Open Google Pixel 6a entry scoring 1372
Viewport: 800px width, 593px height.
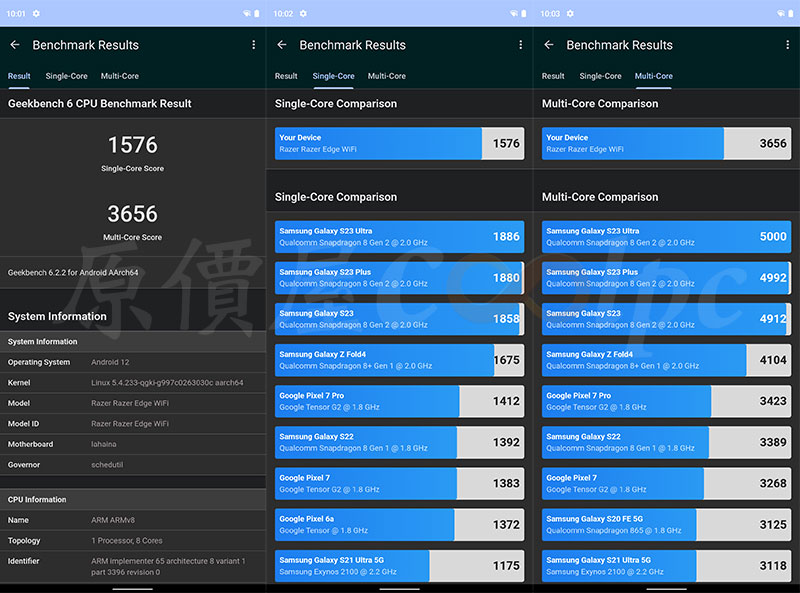(399, 525)
